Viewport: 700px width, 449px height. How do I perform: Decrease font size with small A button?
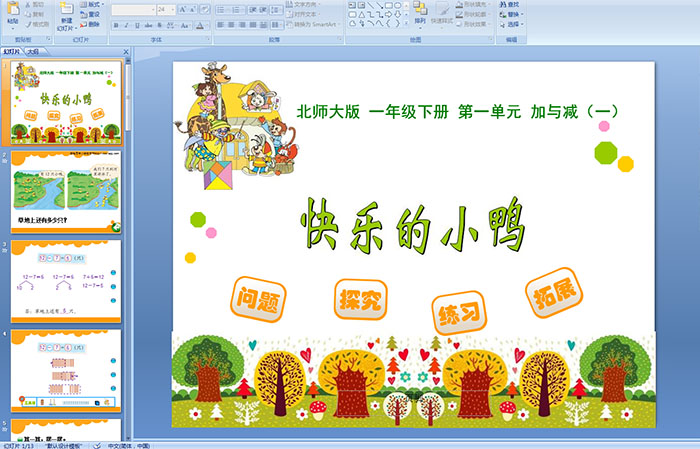[x=192, y=9]
